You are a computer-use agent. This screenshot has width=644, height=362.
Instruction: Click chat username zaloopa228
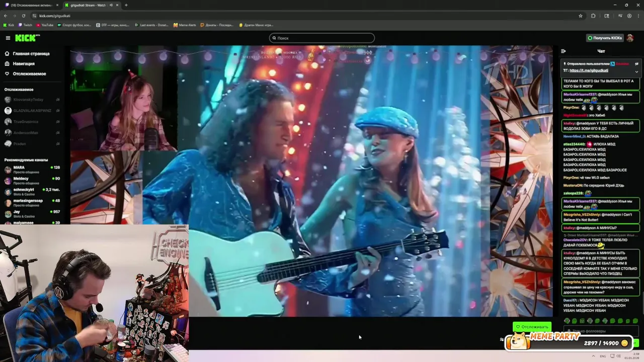(x=573, y=193)
